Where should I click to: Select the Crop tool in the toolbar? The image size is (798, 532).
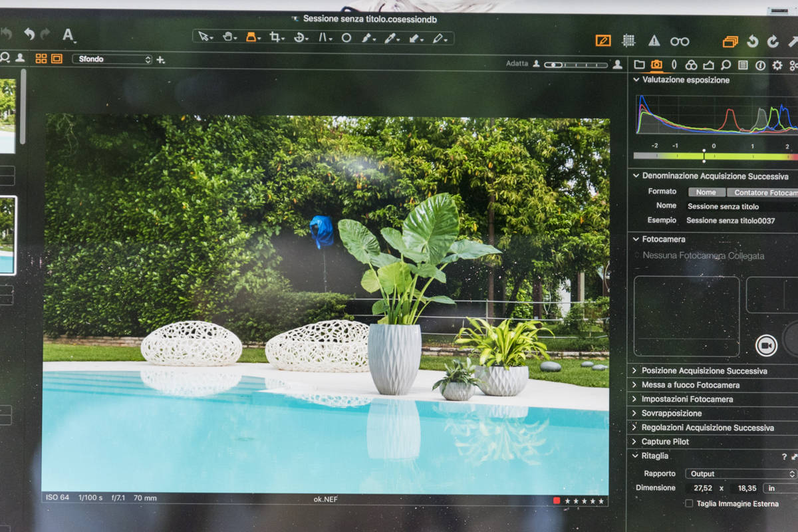275,37
